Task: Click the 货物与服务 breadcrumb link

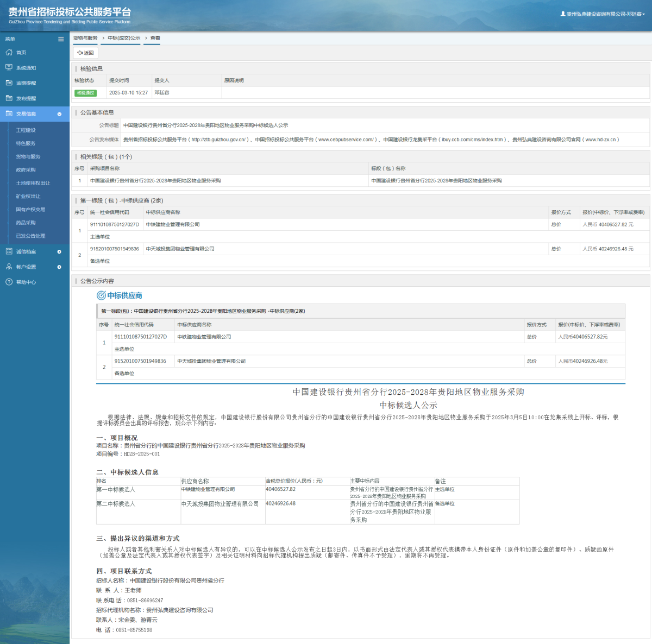Action: point(85,38)
